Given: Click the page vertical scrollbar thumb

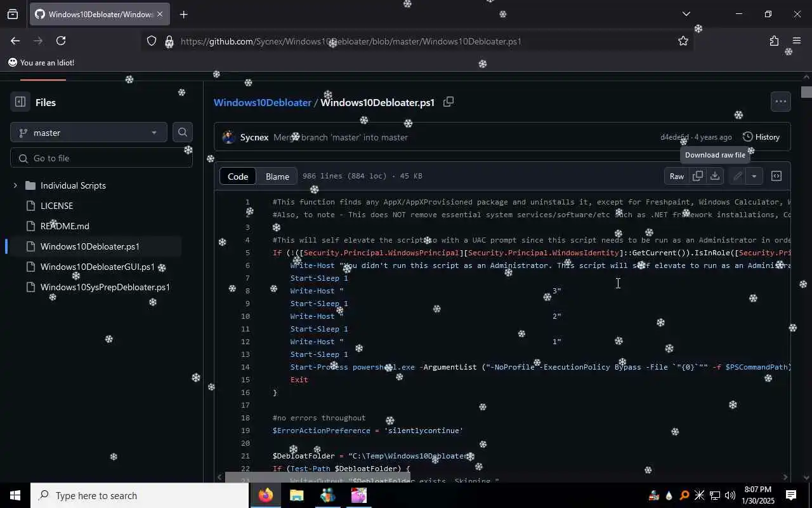Looking at the screenshot, I should pos(806,92).
